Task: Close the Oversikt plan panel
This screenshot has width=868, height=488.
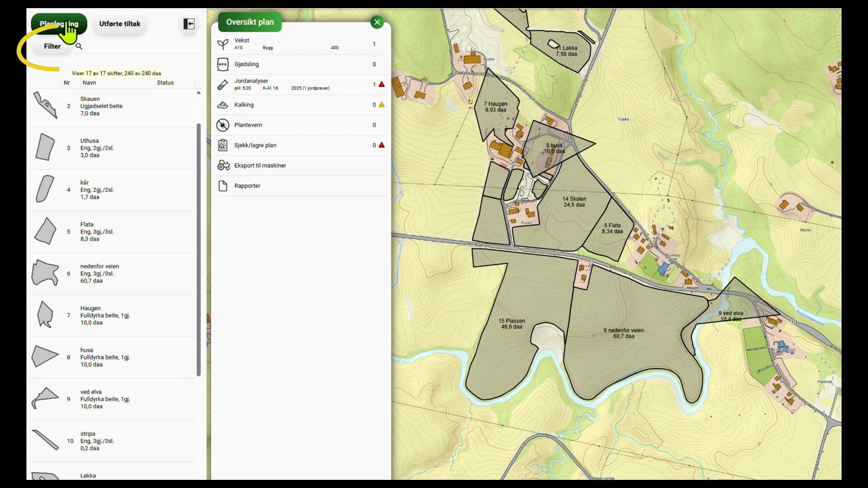Action: [377, 22]
